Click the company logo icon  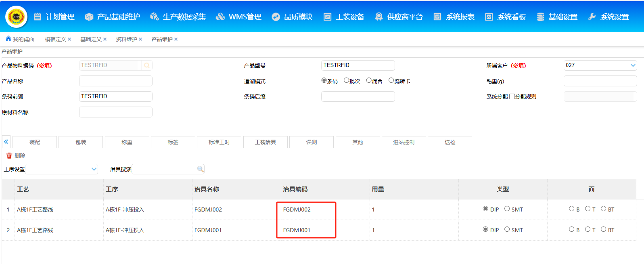16,17
